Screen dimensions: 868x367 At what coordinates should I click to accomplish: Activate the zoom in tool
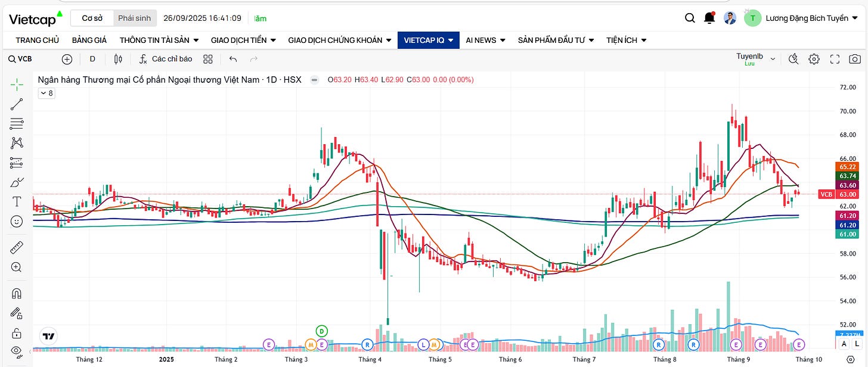click(x=17, y=268)
